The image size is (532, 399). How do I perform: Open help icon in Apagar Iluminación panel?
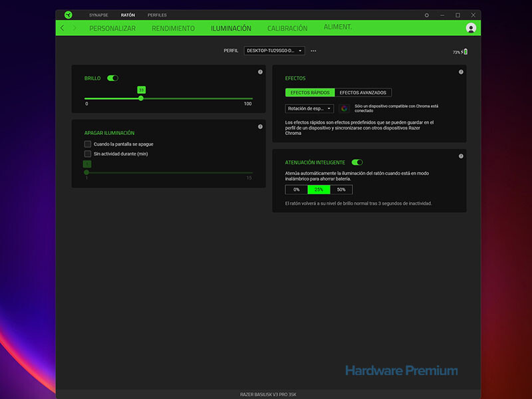click(x=260, y=126)
